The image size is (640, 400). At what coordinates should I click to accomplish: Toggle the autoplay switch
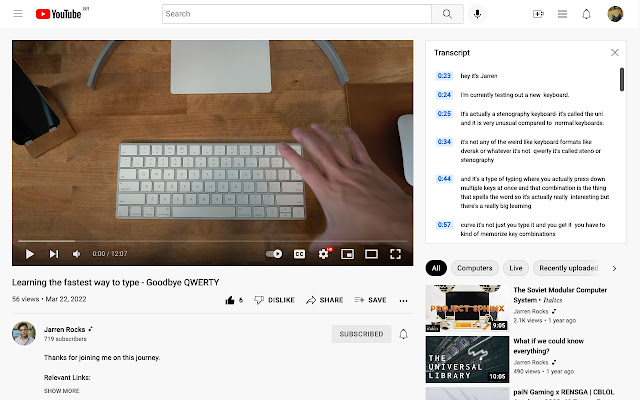(274, 254)
